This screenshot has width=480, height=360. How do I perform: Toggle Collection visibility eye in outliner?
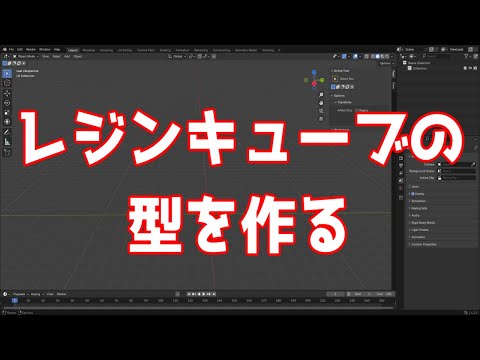(x=470, y=68)
